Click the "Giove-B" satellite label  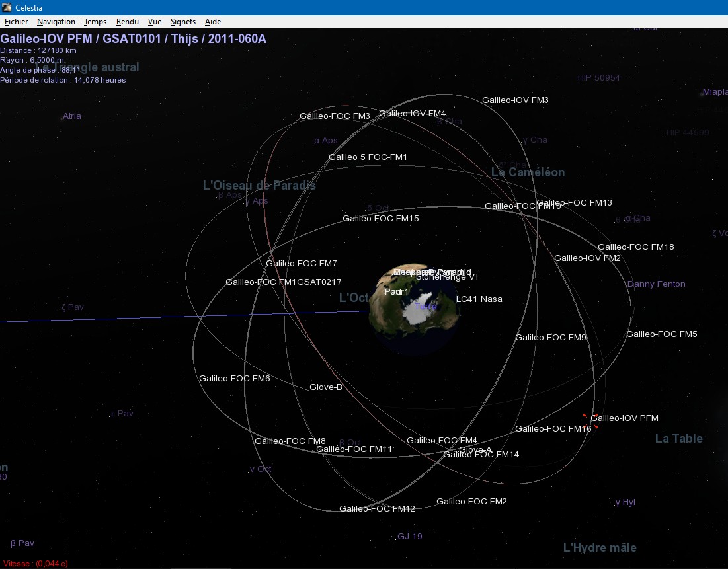pos(326,387)
